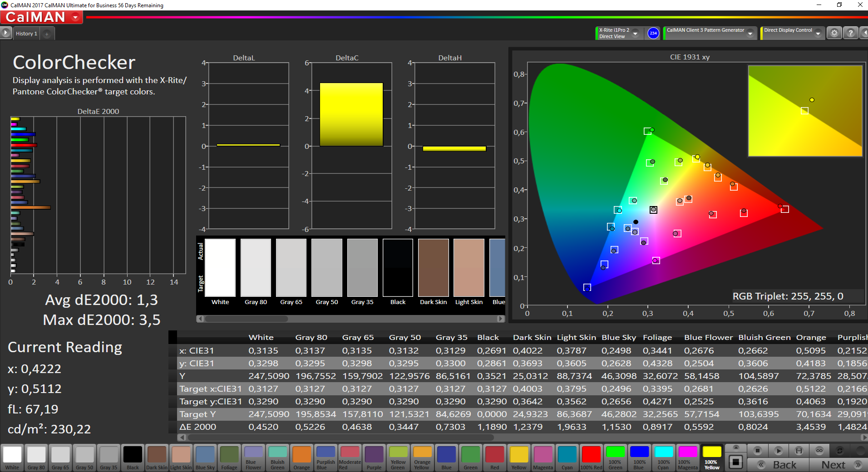868x472 pixels.
Task: Select the Black patch
Action: click(x=133, y=457)
